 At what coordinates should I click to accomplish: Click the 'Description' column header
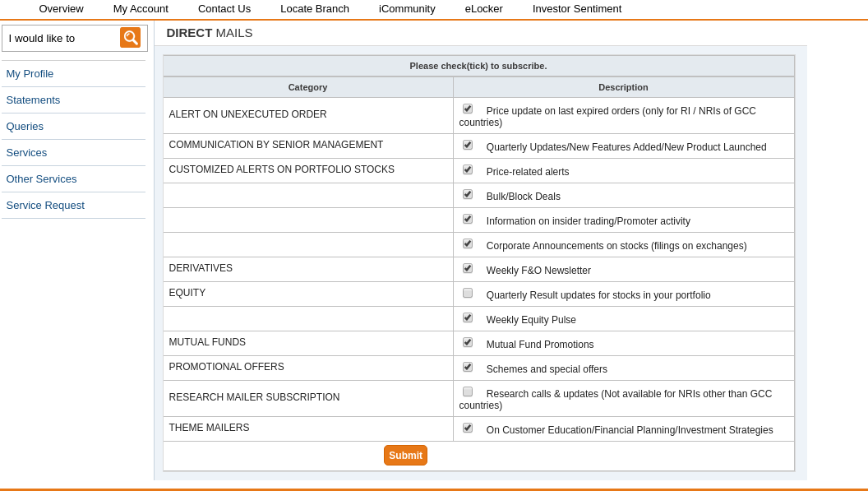[x=623, y=87]
